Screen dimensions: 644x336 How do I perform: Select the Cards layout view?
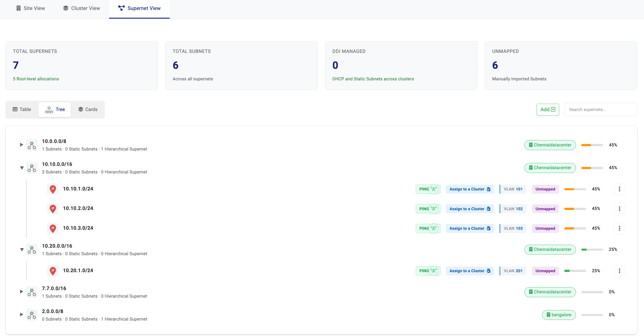click(x=88, y=109)
